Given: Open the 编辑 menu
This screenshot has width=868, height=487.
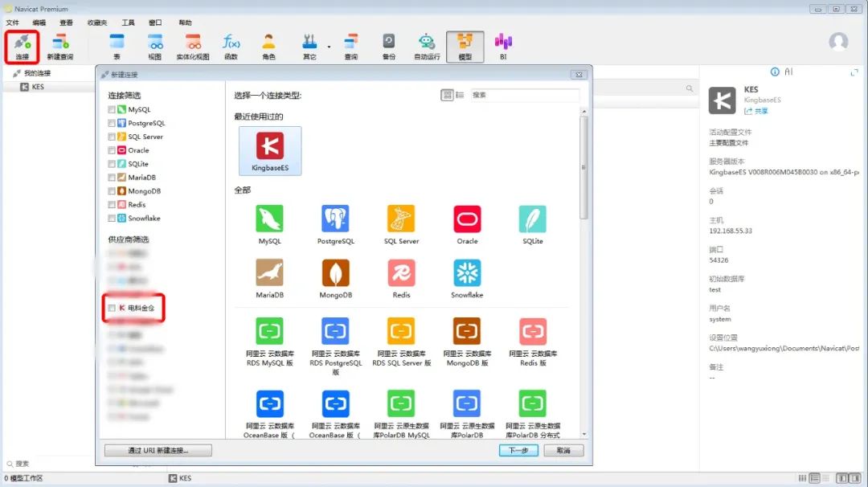Looking at the screenshot, I should (39, 23).
